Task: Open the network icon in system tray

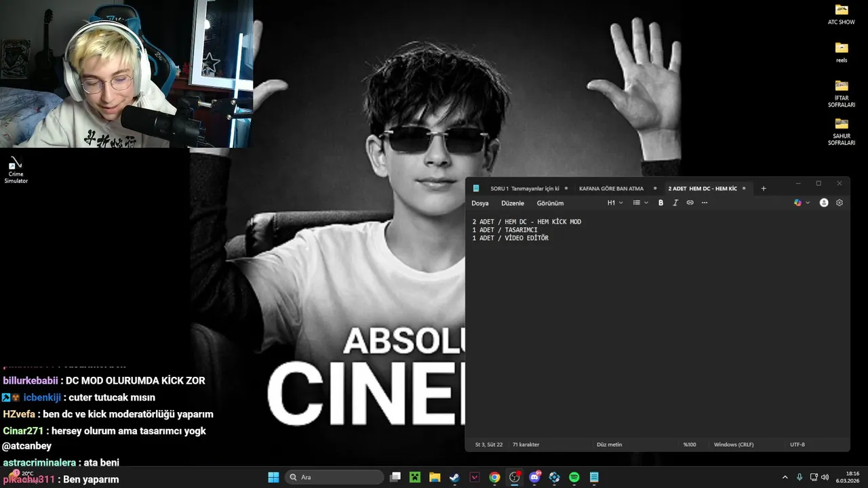Action: (x=814, y=477)
